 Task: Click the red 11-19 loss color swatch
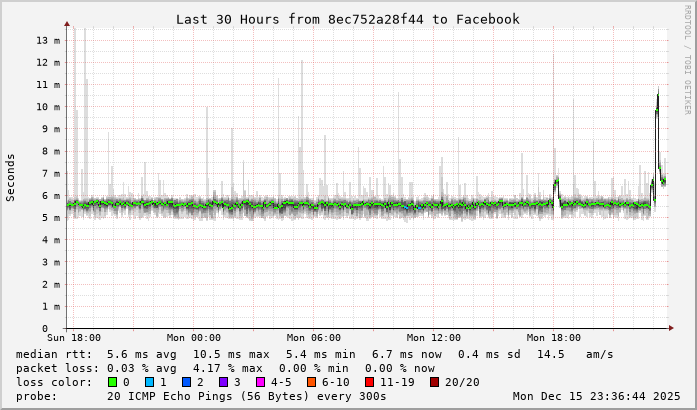(x=371, y=382)
